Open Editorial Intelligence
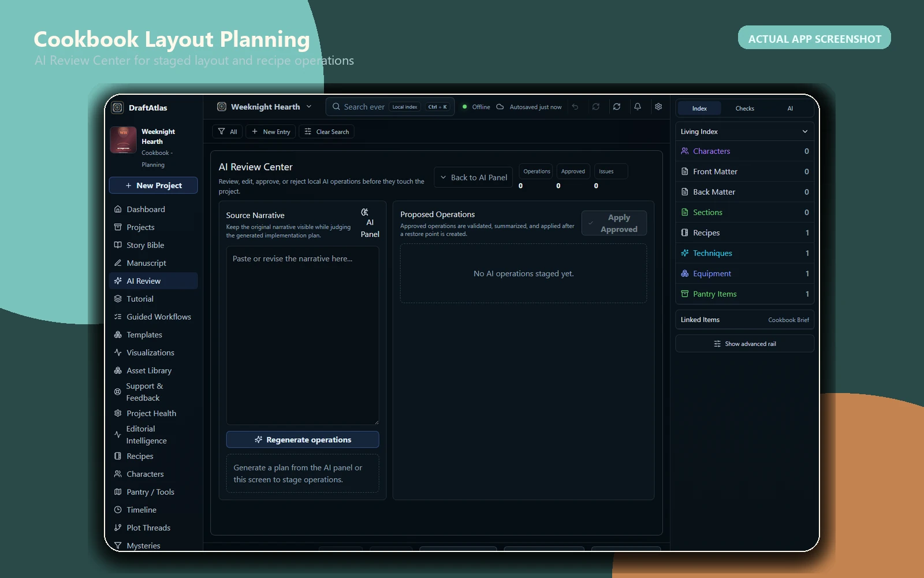924x578 pixels. (153, 435)
